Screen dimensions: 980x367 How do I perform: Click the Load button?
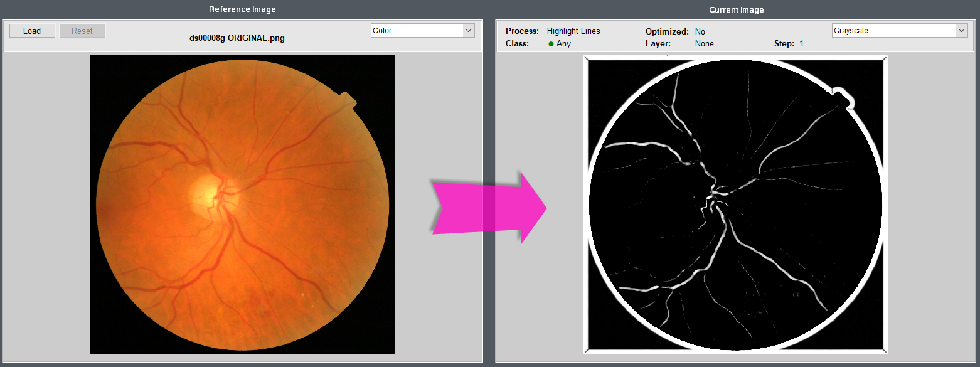tap(32, 31)
